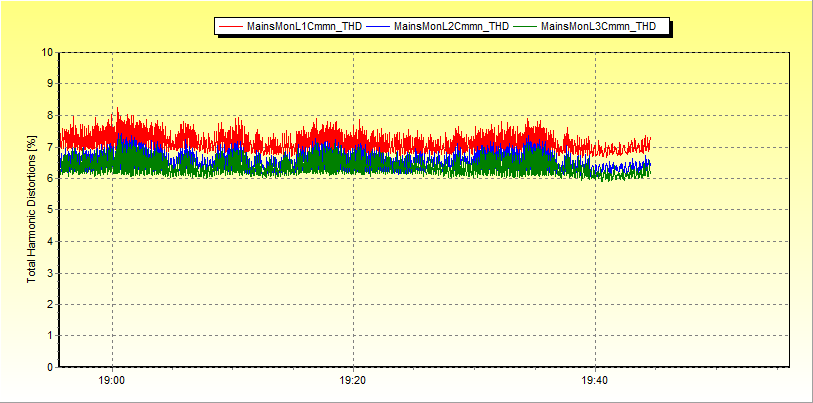813x403 pixels.
Task: Select the green line swatch in legend
Action: [525, 27]
